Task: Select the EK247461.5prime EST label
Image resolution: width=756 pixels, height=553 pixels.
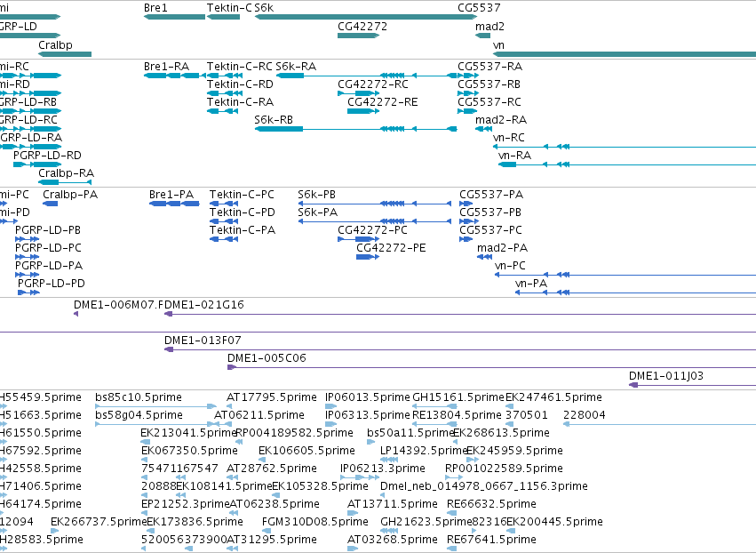Action: (553, 397)
